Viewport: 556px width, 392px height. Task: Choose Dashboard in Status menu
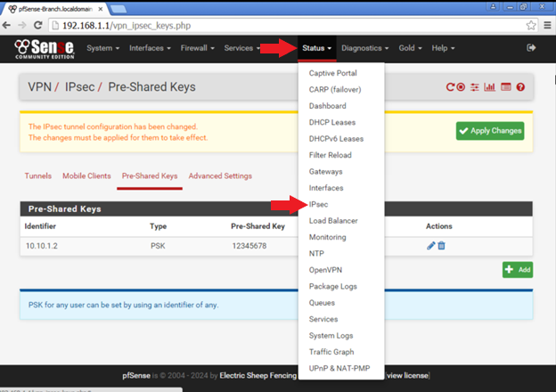[327, 106]
